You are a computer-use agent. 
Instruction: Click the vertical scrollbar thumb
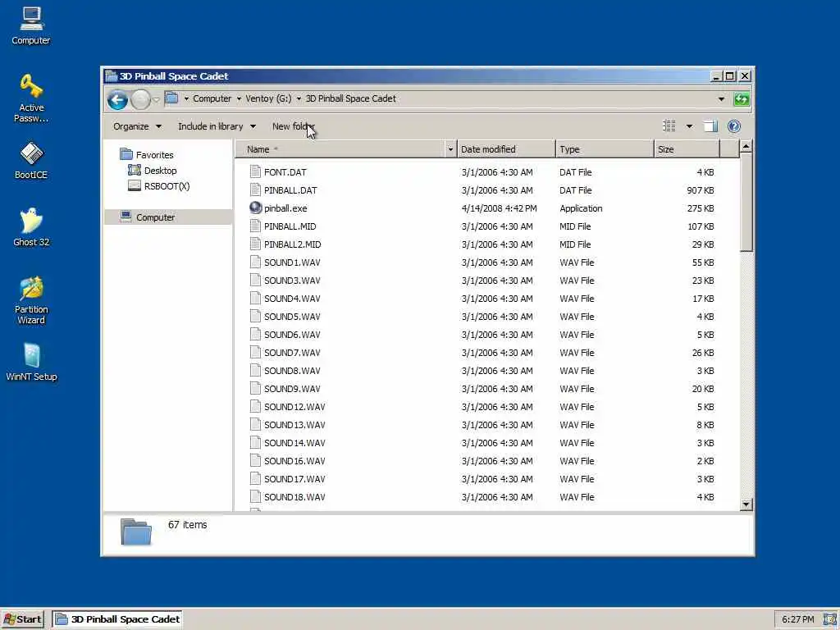pos(746,202)
